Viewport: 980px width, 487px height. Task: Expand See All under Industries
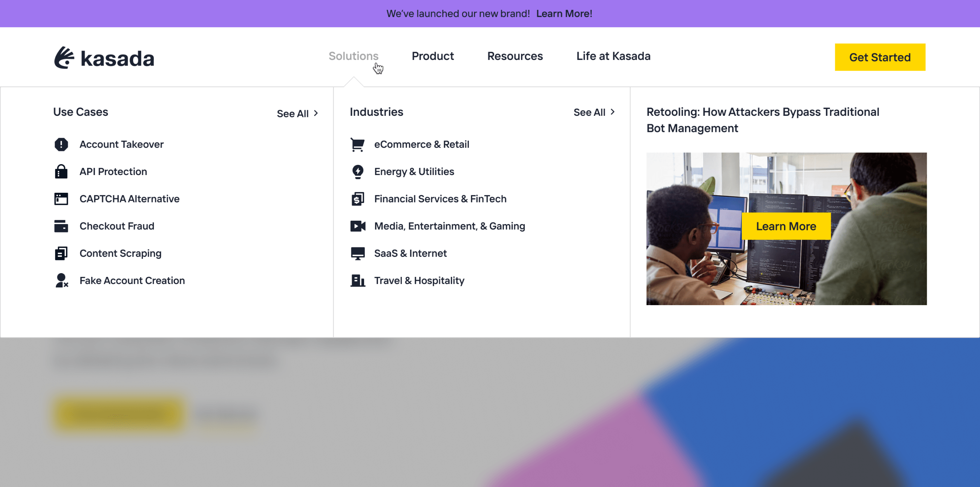594,112
